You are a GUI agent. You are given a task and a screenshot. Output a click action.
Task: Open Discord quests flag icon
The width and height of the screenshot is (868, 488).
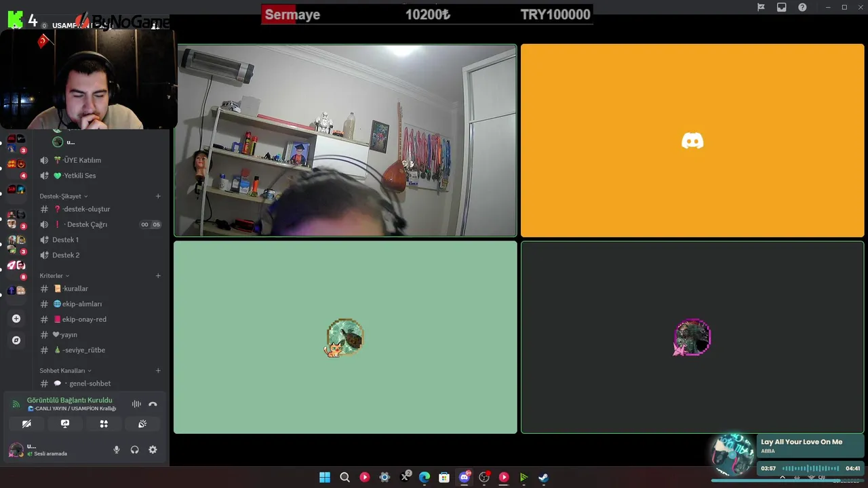(761, 7)
